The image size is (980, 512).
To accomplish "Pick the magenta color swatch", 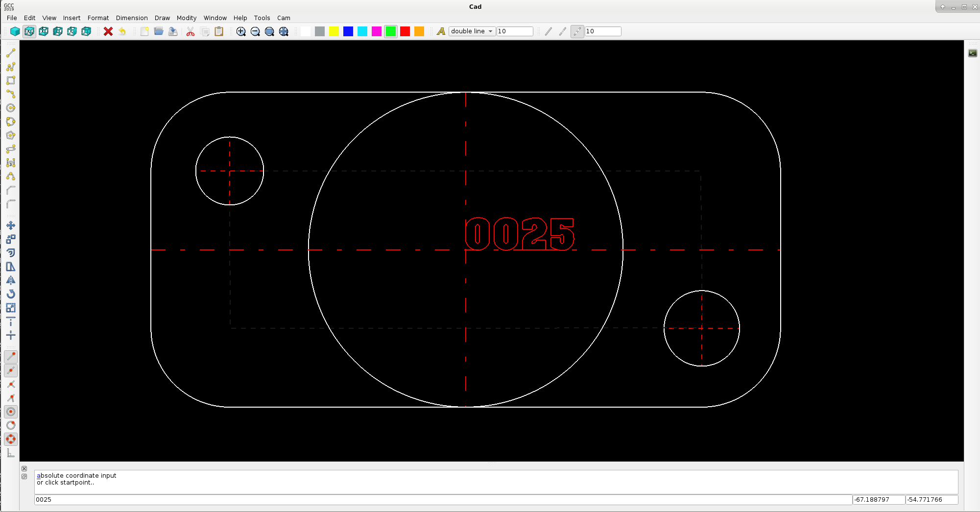I will (x=377, y=31).
